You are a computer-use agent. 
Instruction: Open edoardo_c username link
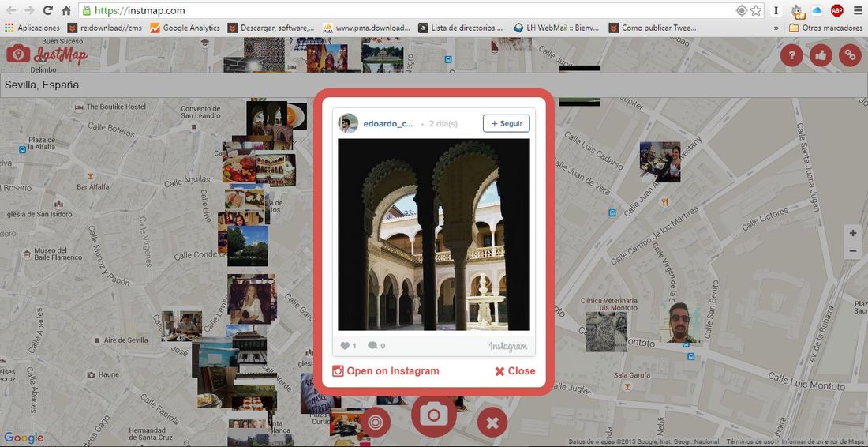[x=388, y=124]
